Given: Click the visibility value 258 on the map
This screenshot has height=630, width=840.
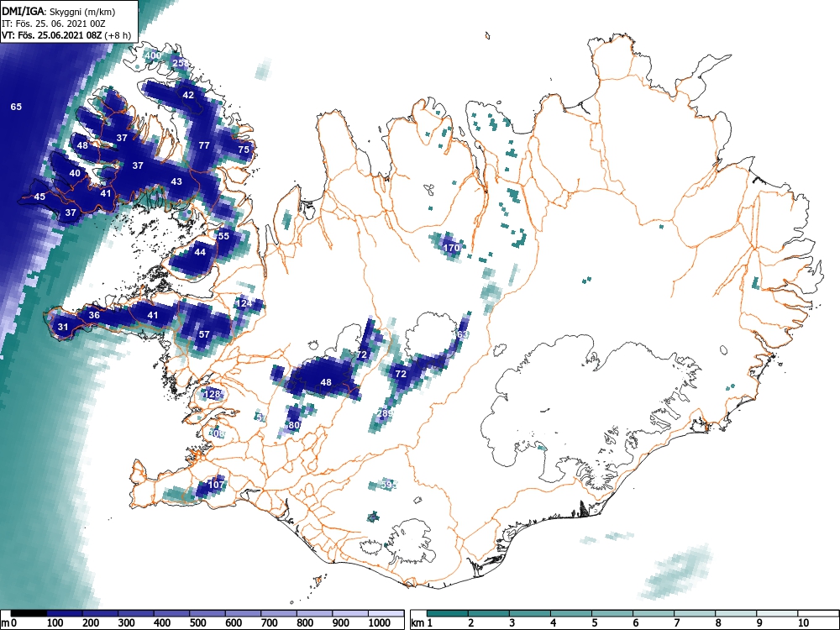Looking at the screenshot, I should 181,63.
